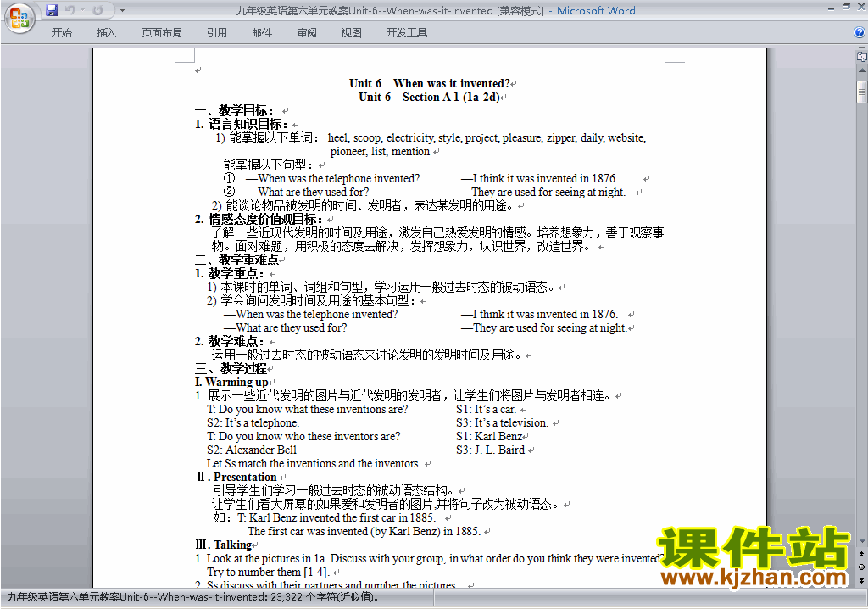Click the '二、教学重难点' heading

point(237,260)
